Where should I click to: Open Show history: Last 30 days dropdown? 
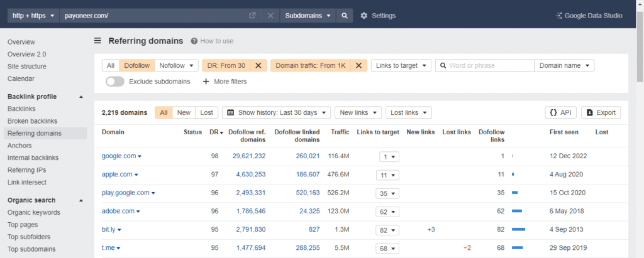(x=277, y=112)
